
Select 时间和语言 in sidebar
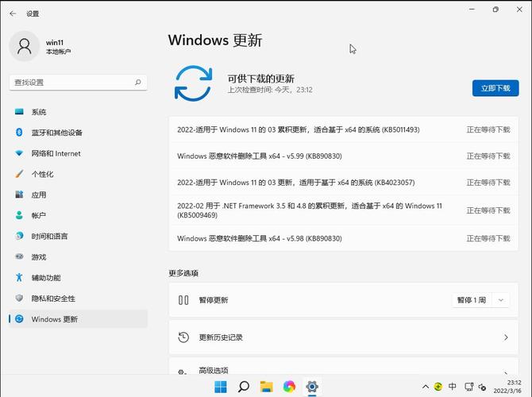78,236
